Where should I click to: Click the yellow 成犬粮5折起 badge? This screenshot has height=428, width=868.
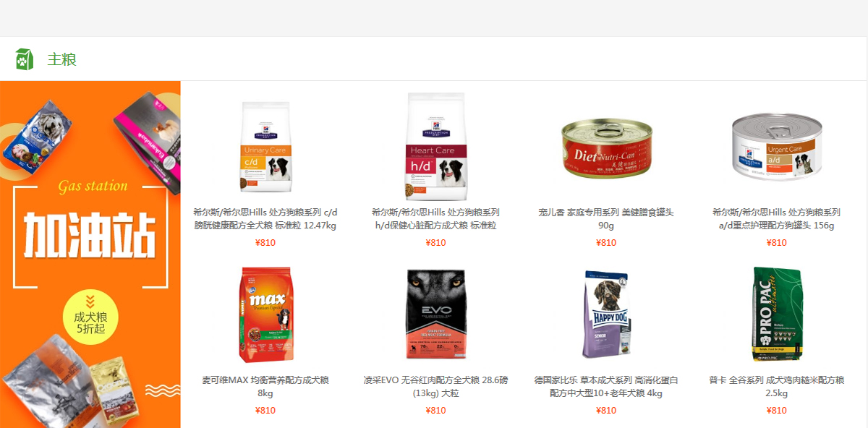(90, 317)
